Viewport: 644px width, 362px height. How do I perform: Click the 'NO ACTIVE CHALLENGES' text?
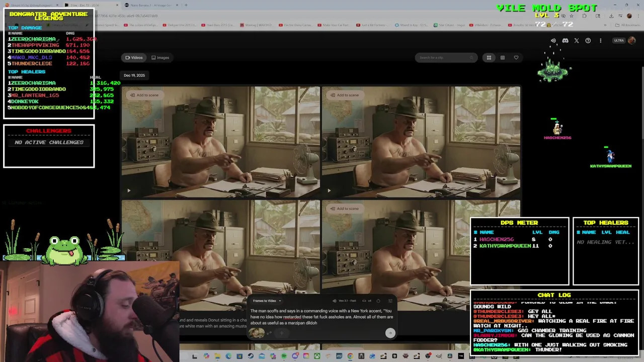(49, 142)
